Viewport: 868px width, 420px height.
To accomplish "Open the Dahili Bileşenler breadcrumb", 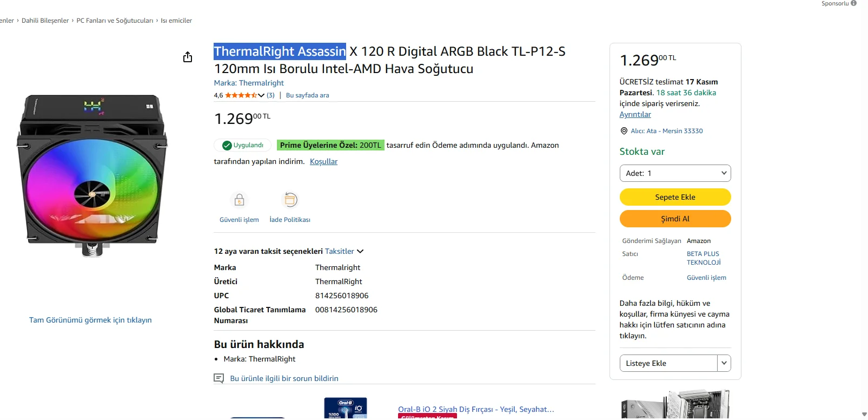I will click(x=45, y=21).
